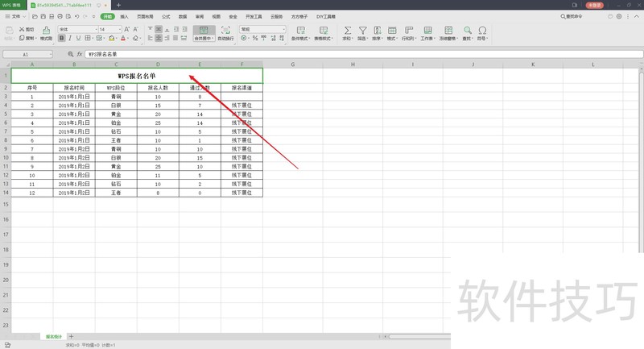The image size is (644, 349).
Task: Click the 自动换行 wrap text icon
Action: pyautogui.click(x=225, y=31)
